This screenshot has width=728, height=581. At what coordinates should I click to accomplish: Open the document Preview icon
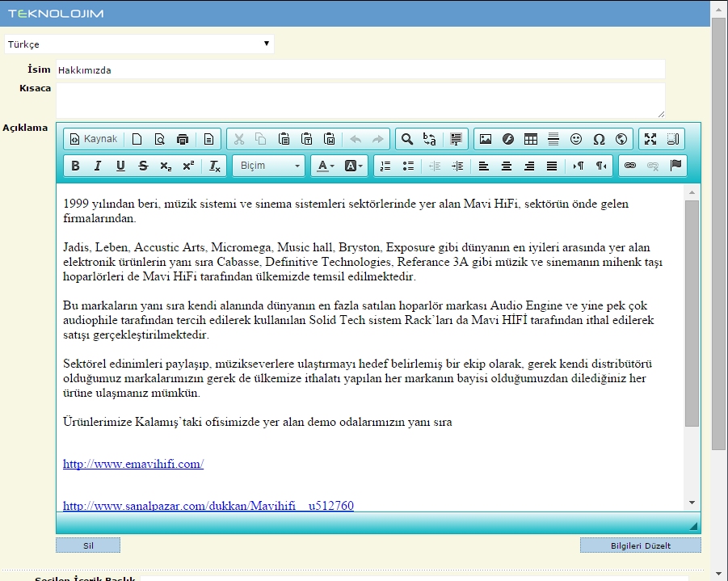click(160, 139)
